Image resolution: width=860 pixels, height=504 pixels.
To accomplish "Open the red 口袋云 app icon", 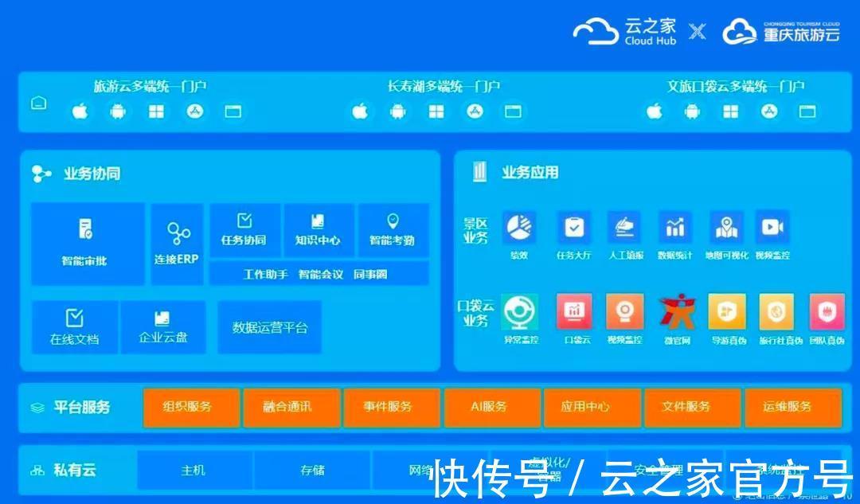I will pyautogui.click(x=574, y=312).
